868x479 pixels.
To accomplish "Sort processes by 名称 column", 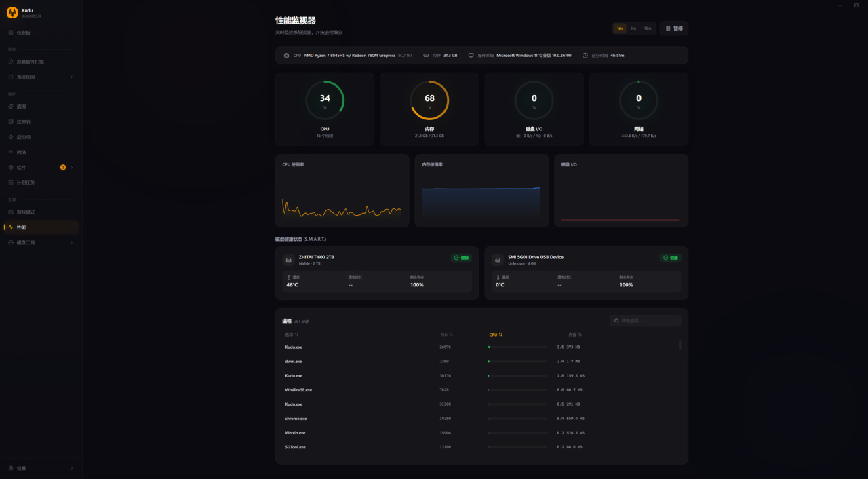I will [292, 334].
